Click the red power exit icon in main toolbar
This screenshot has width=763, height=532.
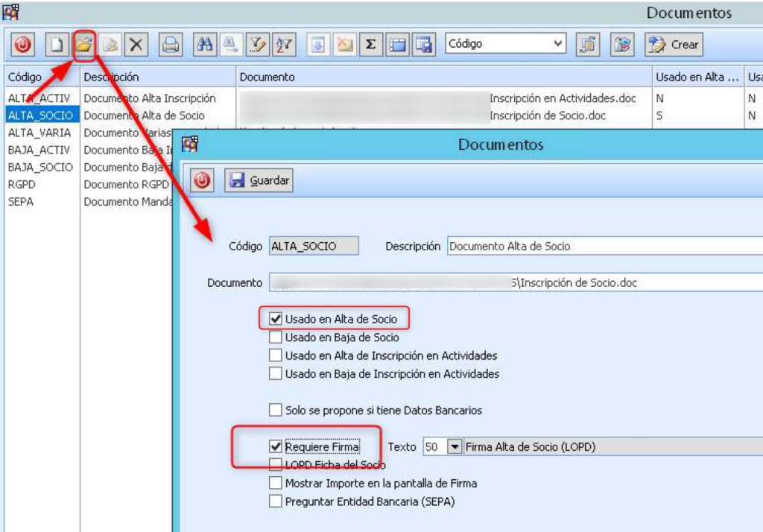coord(23,45)
